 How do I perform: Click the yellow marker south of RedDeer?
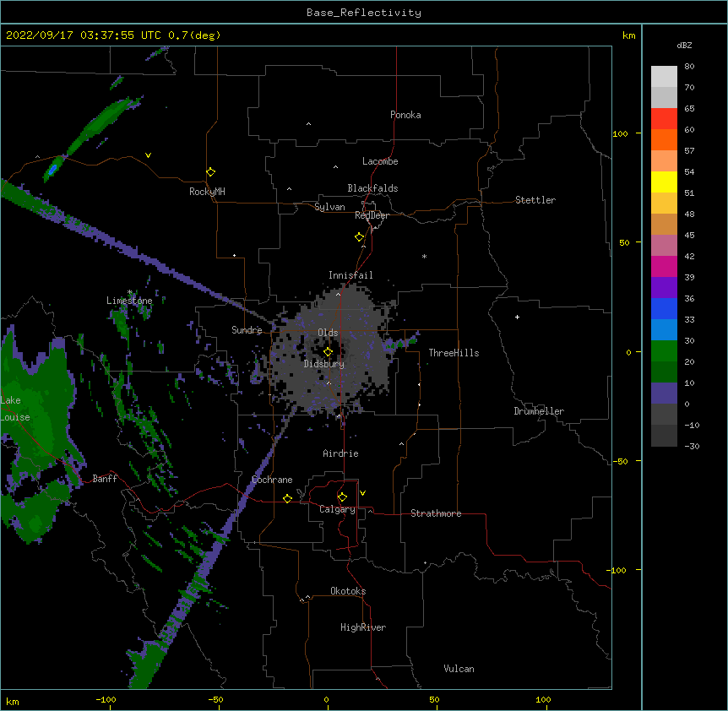pyautogui.click(x=359, y=237)
